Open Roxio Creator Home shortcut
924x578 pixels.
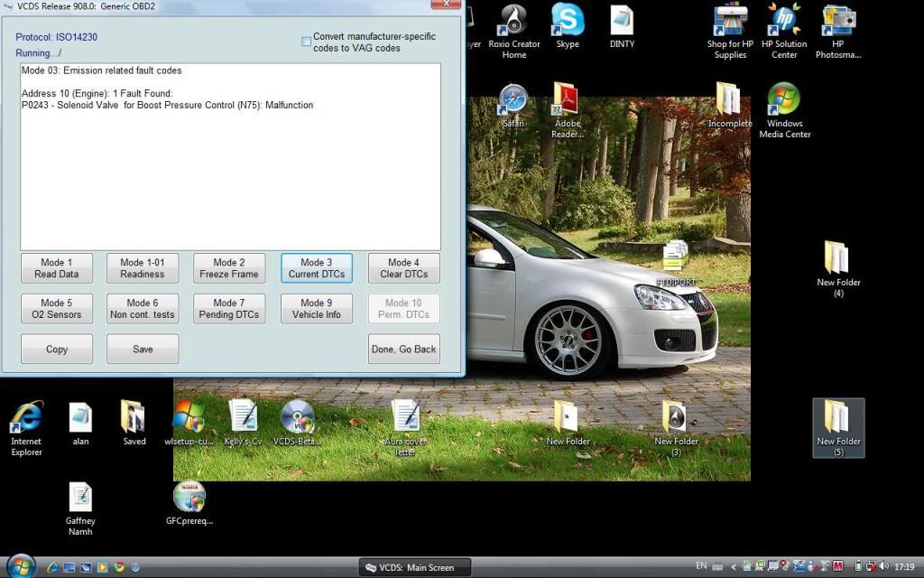[513, 31]
